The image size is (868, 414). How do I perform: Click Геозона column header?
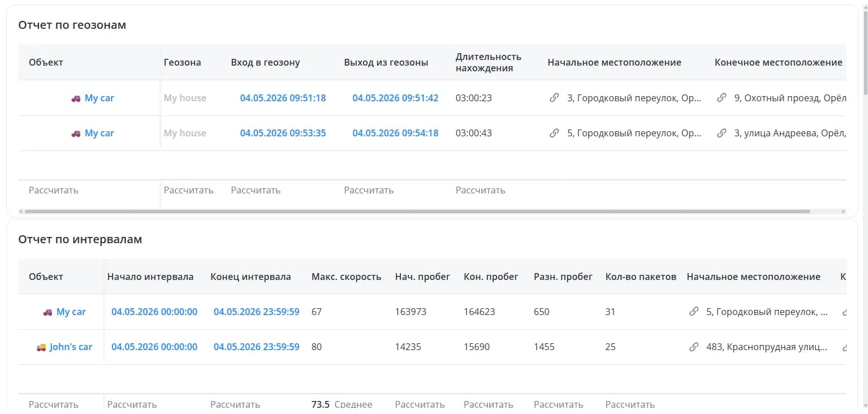183,62
